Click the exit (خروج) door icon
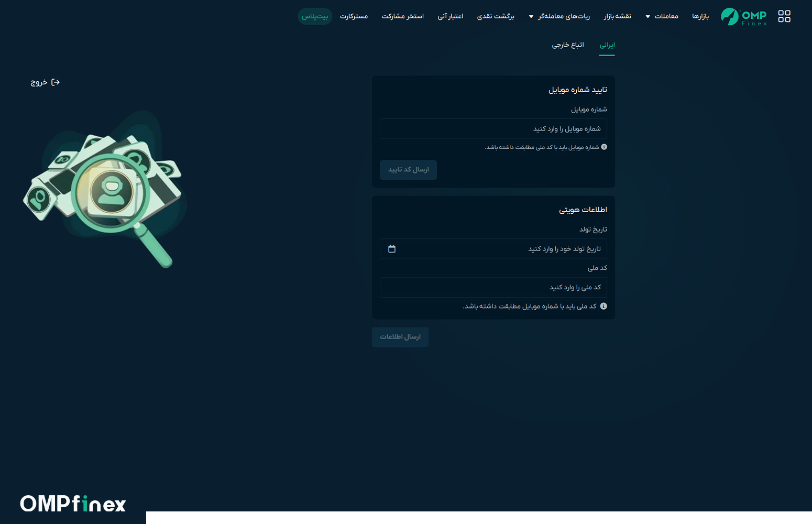812x524 pixels. (x=56, y=82)
